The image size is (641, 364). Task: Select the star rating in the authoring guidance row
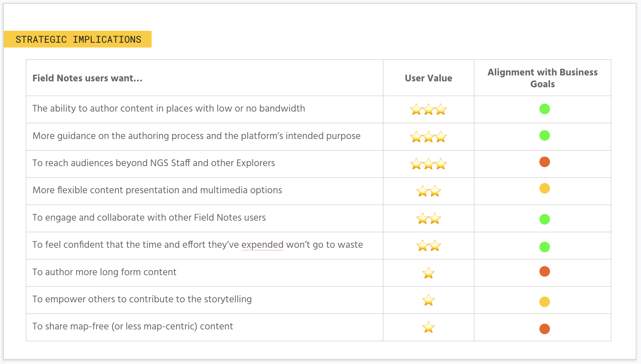coord(428,137)
